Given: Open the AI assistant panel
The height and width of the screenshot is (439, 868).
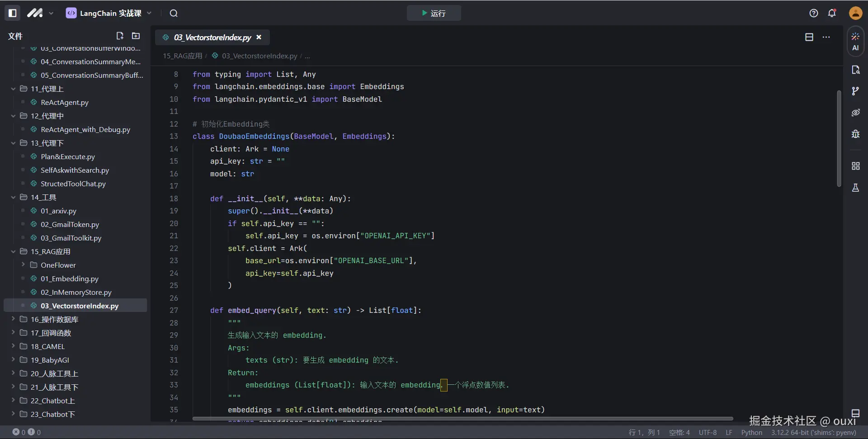Looking at the screenshot, I should coord(855,41).
